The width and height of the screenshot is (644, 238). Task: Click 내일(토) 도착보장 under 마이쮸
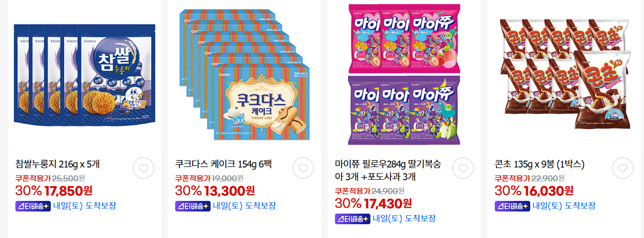pyautogui.click(x=404, y=219)
